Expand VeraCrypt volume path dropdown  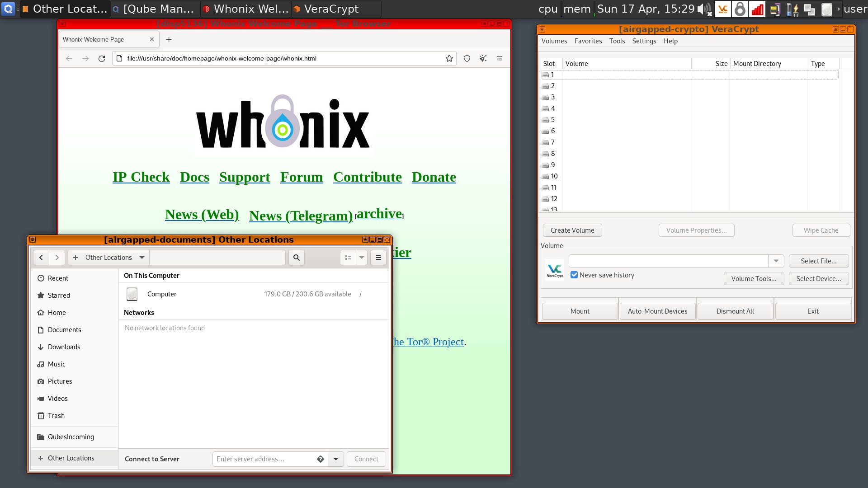pyautogui.click(x=776, y=261)
